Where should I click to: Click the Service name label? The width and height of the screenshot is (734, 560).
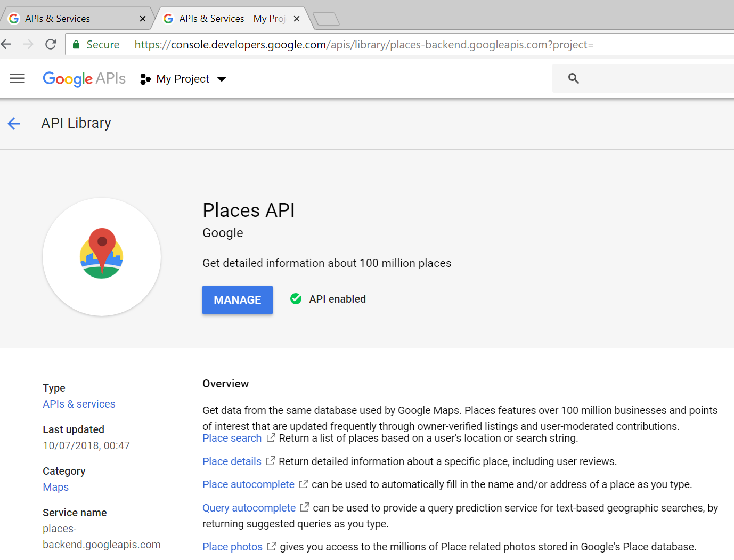pos(75,513)
